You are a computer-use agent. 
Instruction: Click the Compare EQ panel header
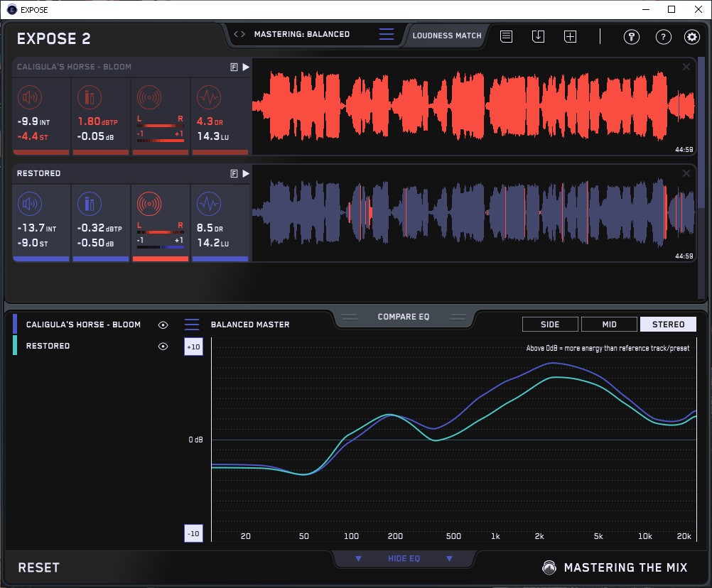[403, 317]
